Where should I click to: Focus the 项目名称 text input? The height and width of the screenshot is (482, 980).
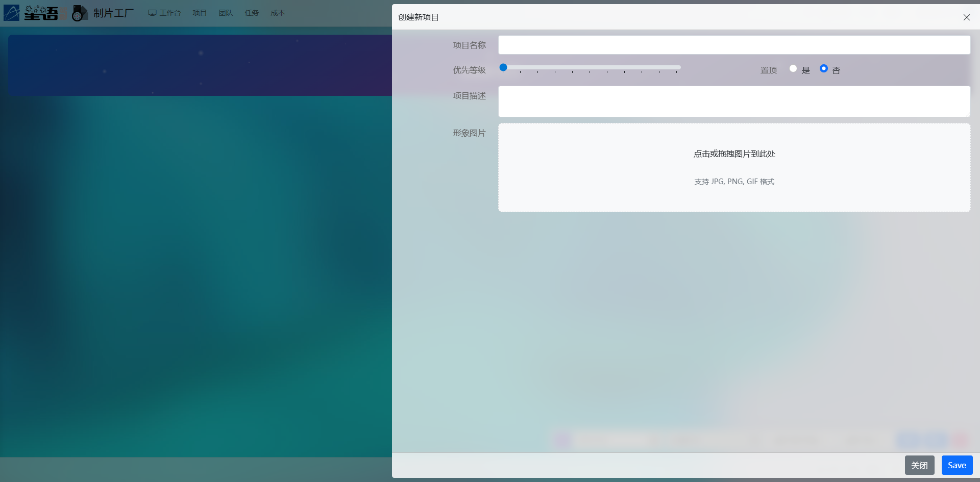[x=734, y=45]
